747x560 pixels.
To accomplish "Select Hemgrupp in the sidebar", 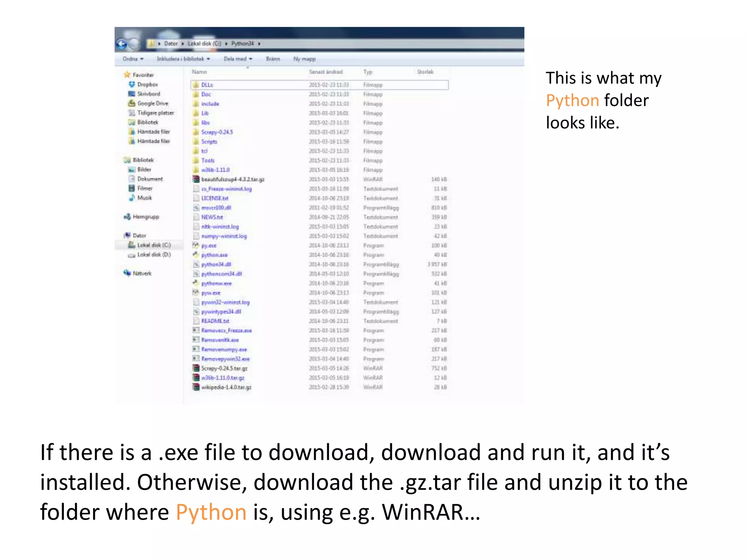I will click(141, 217).
